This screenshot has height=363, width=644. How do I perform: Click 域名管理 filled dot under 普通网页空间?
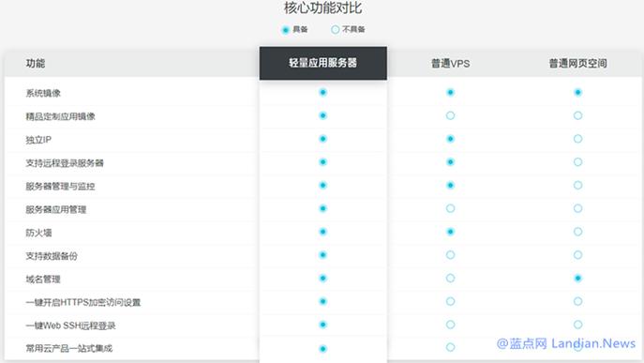coord(577,279)
